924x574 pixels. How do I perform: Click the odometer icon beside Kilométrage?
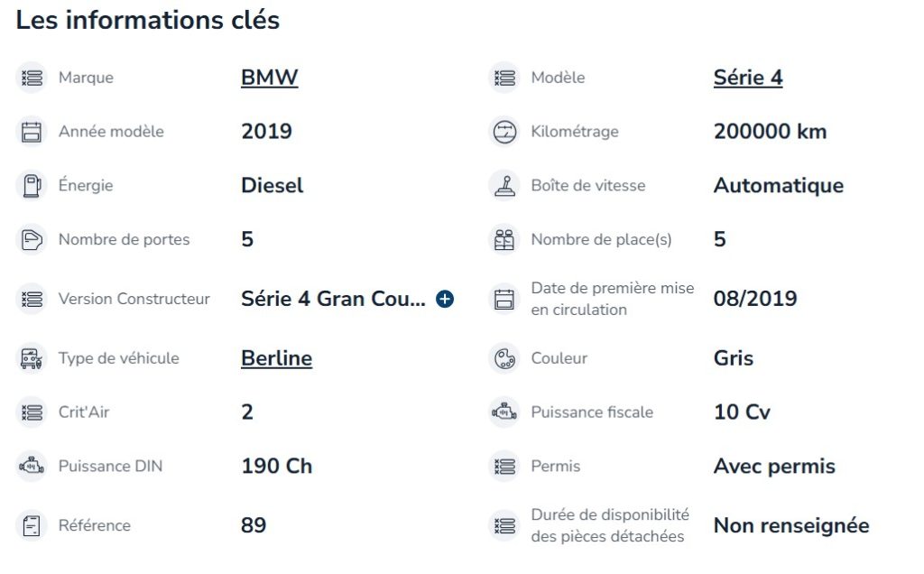click(504, 132)
